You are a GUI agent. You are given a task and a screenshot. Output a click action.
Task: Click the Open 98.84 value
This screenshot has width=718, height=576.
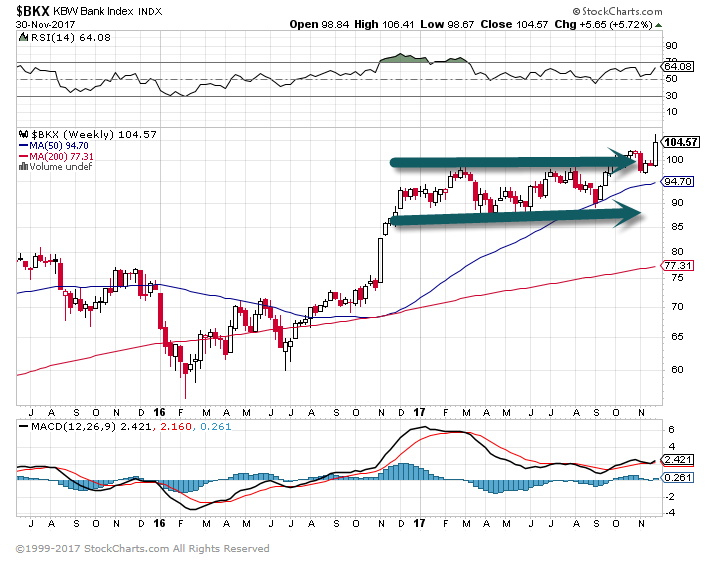point(319,24)
